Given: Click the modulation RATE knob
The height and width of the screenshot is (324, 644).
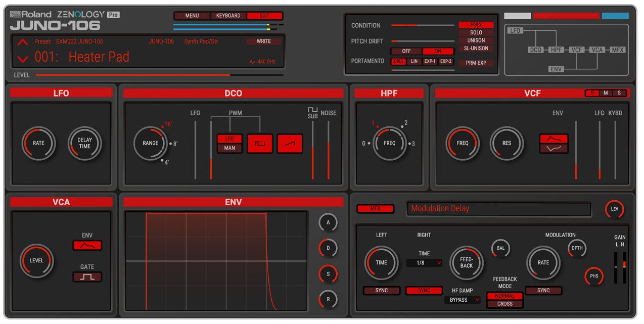Looking at the screenshot, I should (543, 263).
